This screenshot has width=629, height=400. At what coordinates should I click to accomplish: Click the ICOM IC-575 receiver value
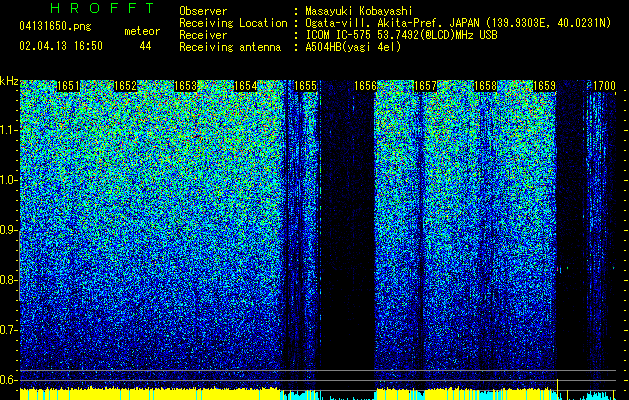click(401, 35)
